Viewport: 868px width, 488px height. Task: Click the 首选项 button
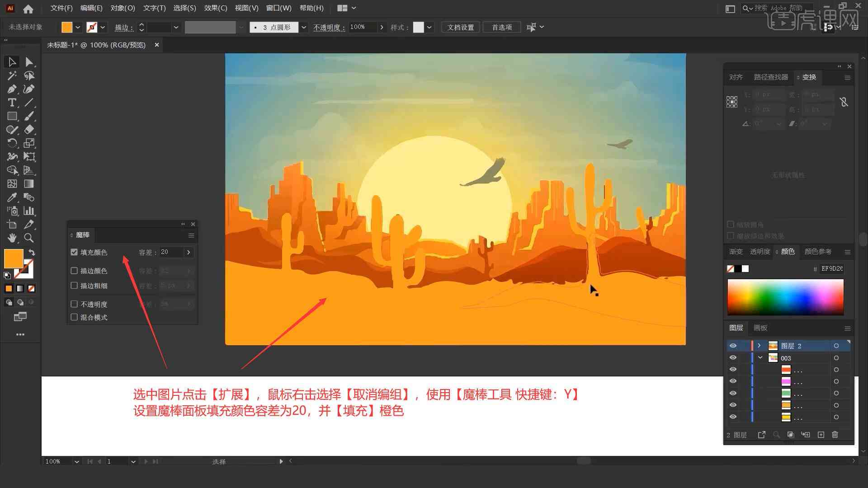pyautogui.click(x=501, y=27)
